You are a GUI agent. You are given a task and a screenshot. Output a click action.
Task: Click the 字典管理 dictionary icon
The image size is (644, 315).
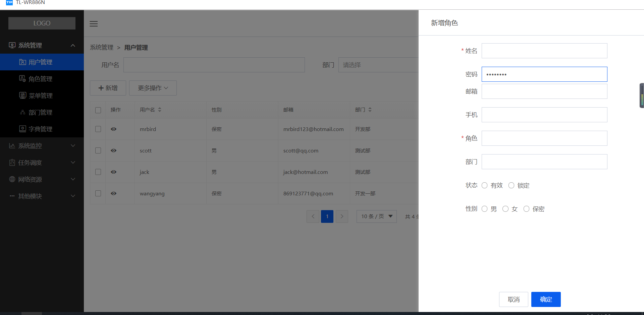pyautogui.click(x=22, y=129)
